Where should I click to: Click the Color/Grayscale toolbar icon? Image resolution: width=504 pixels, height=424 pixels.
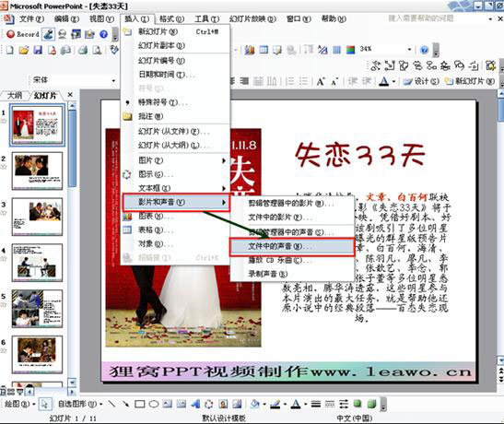click(x=350, y=50)
